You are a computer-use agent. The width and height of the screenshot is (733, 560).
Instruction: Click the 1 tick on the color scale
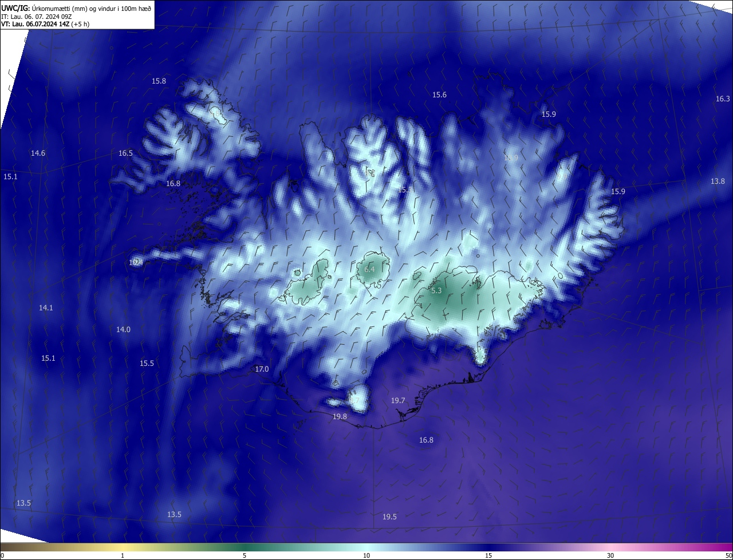pyautogui.click(x=123, y=555)
